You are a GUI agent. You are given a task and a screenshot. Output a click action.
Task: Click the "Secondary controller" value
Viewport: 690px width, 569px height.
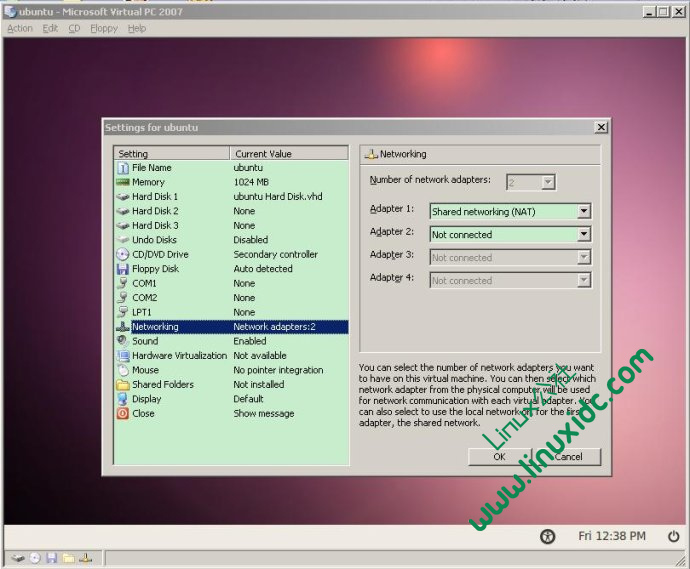[x=275, y=255]
